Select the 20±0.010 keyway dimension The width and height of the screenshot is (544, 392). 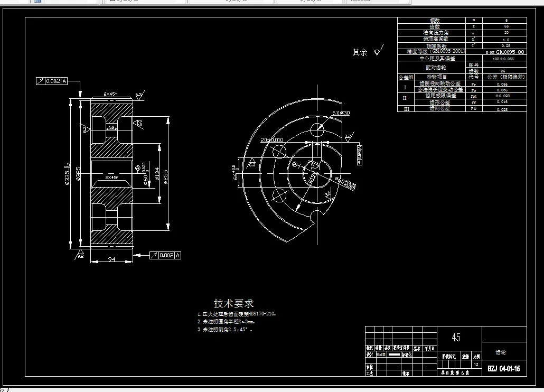(x=272, y=140)
